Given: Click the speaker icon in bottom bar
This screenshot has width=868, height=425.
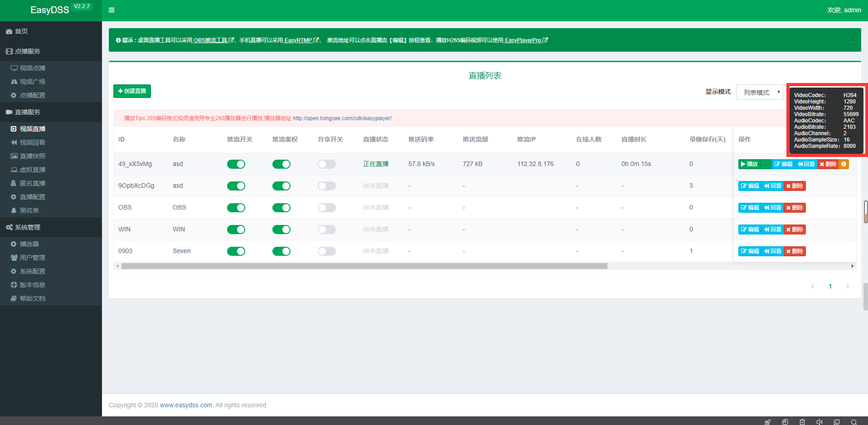Looking at the screenshot, I should click(x=820, y=422).
